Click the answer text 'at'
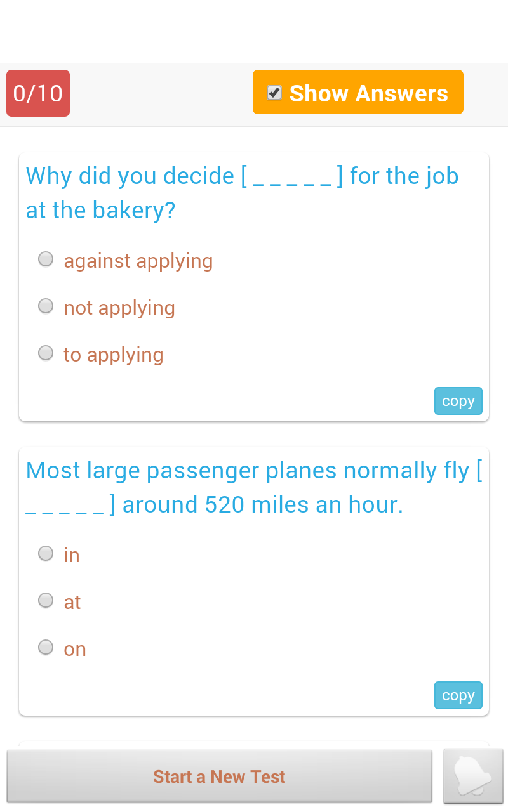Image resolution: width=508 pixels, height=812 pixels. (x=72, y=602)
